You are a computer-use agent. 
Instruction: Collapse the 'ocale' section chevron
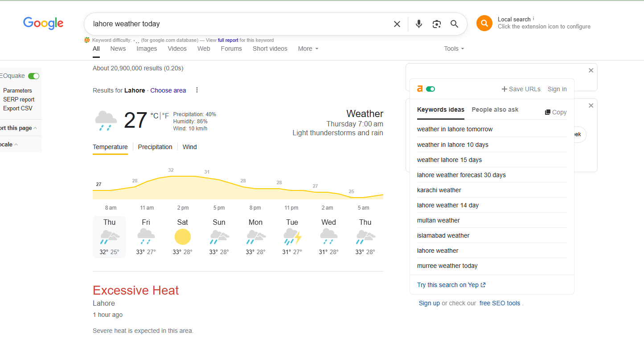(16, 144)
